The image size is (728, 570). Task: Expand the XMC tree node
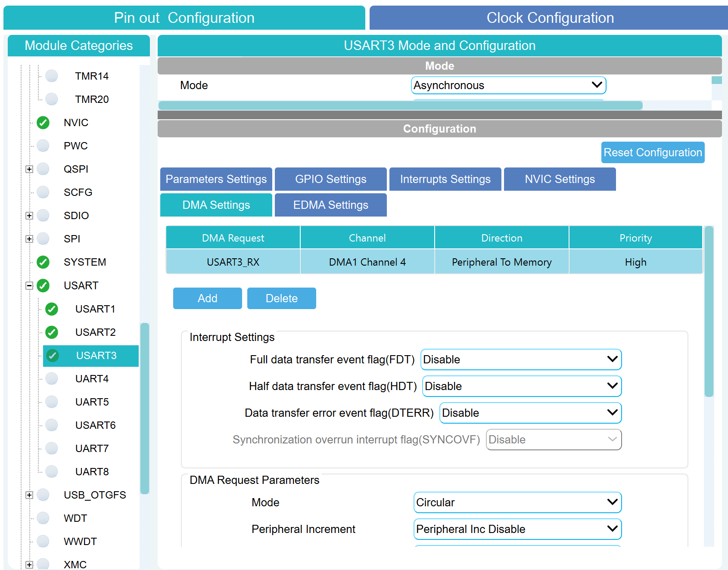29,565
